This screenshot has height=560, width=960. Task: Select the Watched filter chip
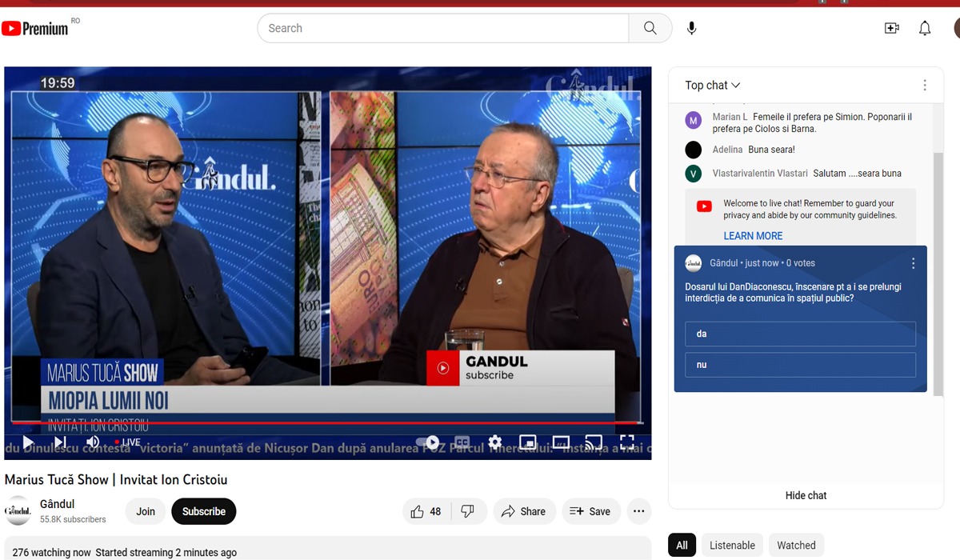point(797,546)
